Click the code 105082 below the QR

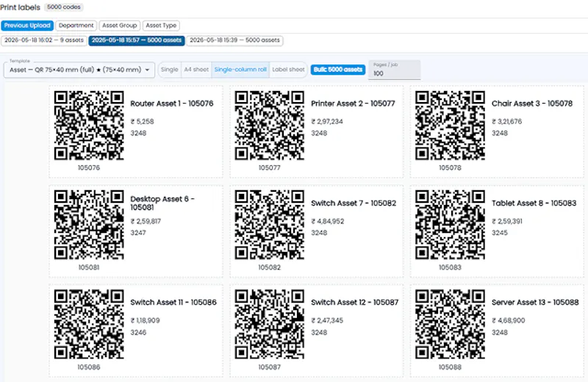[270, 267]
